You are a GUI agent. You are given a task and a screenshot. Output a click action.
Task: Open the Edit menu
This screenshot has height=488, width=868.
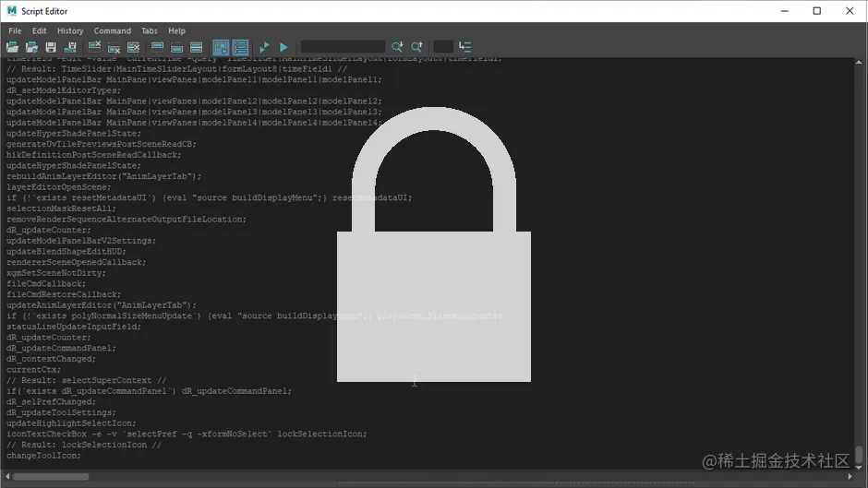pyautogui.click(x=40, y=31)
